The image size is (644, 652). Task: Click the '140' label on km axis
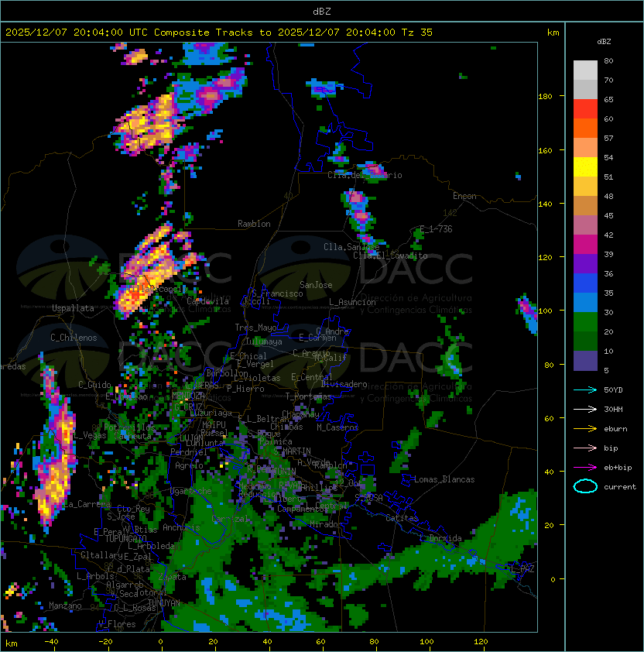click(x=545, y=204)
